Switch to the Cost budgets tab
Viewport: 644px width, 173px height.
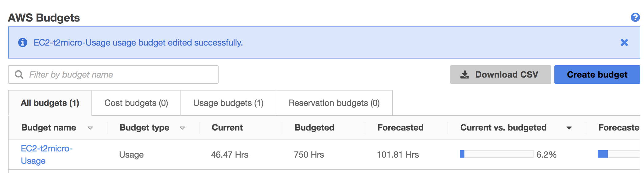pyautogui.click(x=136, y=103)
